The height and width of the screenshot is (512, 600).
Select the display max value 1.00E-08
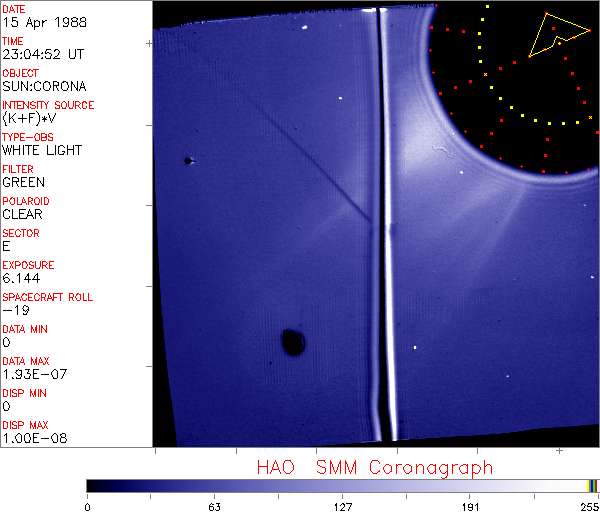(35, 438)
